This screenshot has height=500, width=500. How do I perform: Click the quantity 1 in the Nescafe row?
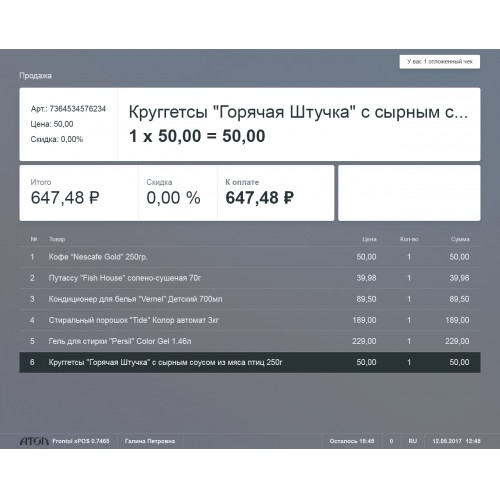[x=409, y=257]
